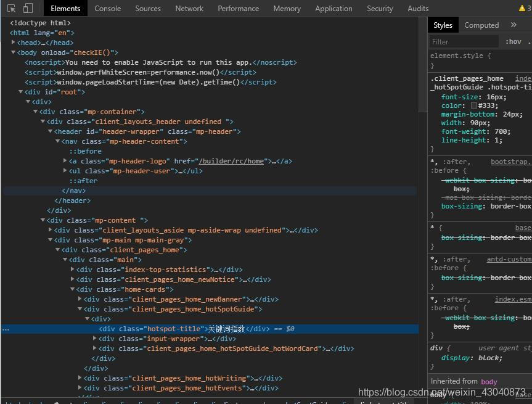Switch to the Application tab
The width and height of the screenshot is (532, 404).
click(334, 9)
